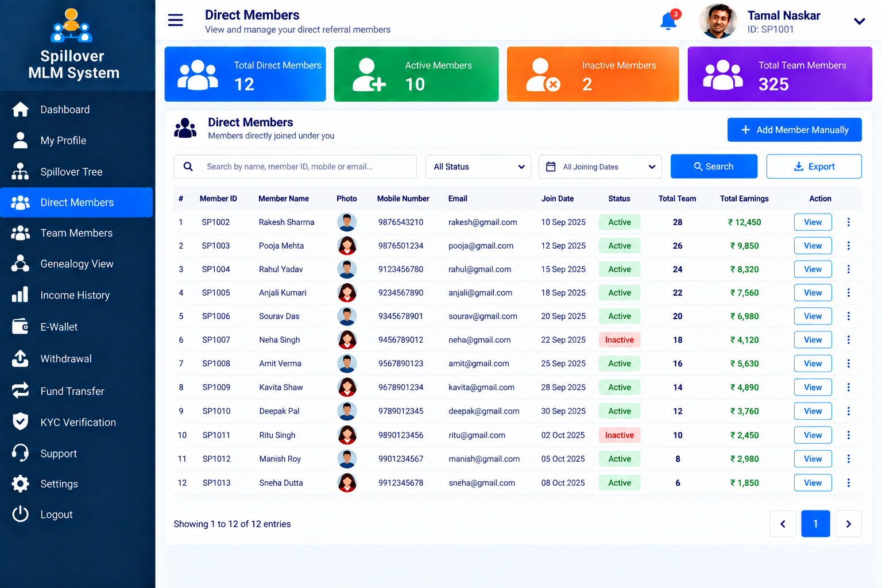The image size is (882, 588).
Task: Open three-dot menu for Amit Verma
Action: [848, 363]
